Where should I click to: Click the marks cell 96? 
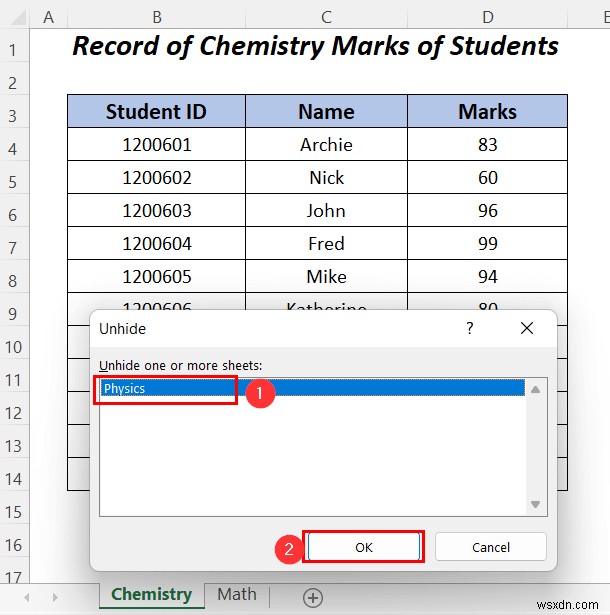[488, 210]
